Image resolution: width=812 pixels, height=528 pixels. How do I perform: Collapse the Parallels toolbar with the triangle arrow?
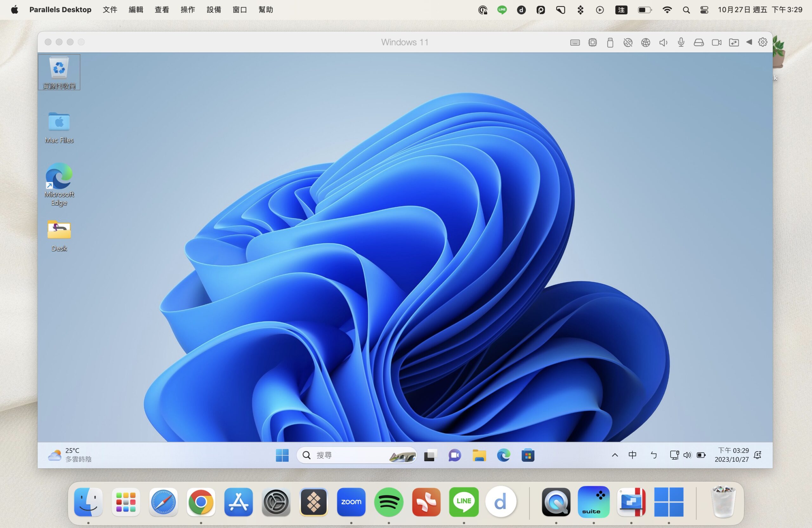click(749, 42)
